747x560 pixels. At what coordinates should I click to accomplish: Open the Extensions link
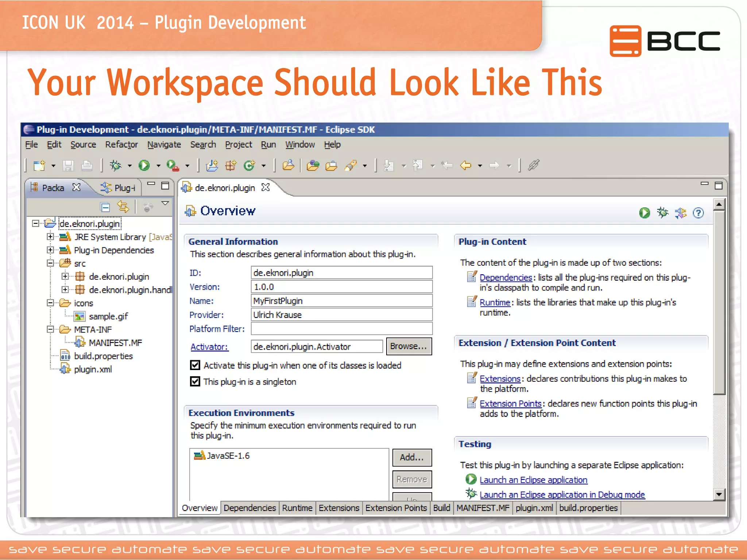[500, 379]
